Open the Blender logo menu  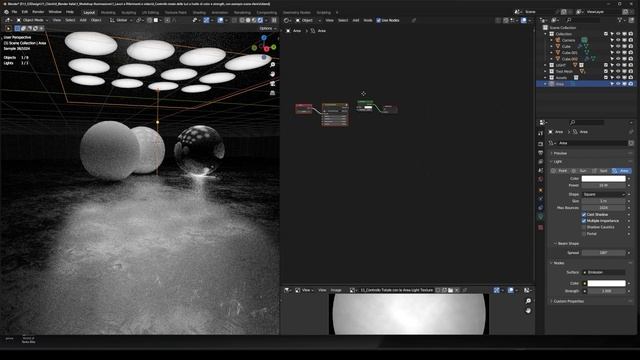(6, 12)
